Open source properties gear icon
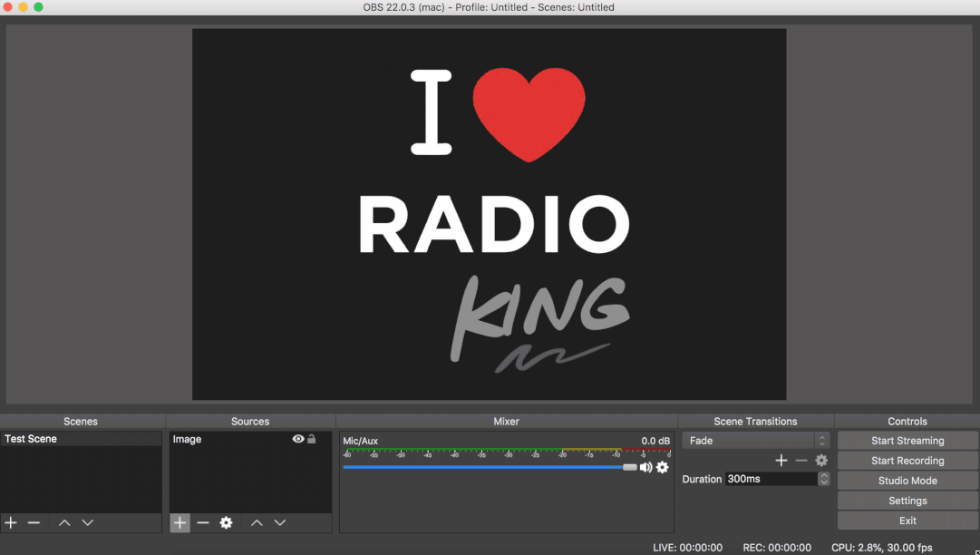The height and width of the screenshot is (555, 980). 227,522
